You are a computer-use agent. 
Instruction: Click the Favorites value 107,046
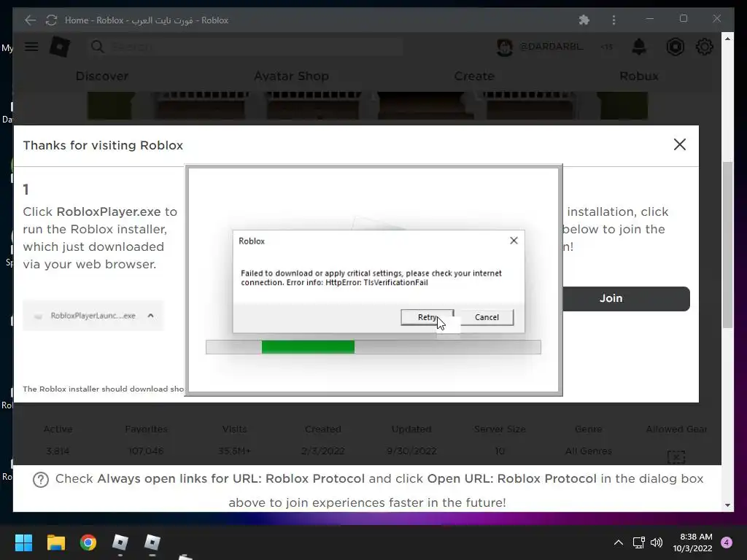pyautogui.click(x=146, y=451)
